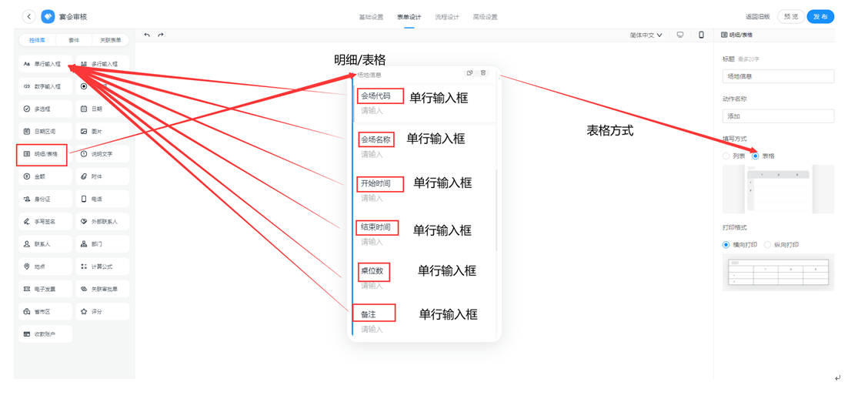Add a 收款账户 control
This screenshot has width=868, height=399.
(45, 334)
